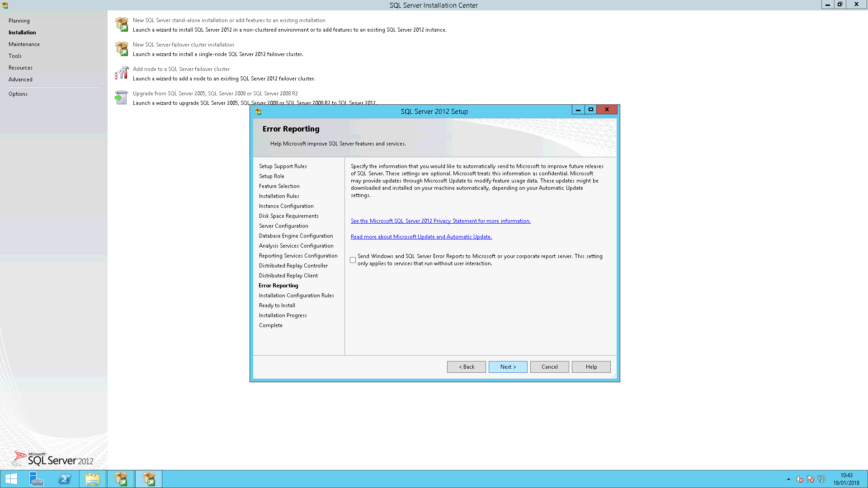Grab the Setup dialog resize grip corner
Screen dimensions: 868x488
(614, 376)
